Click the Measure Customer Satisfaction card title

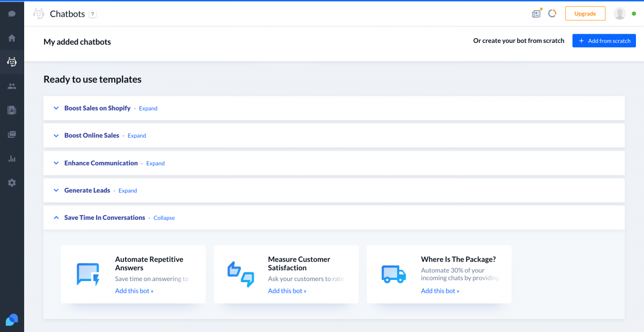point(299,263)
